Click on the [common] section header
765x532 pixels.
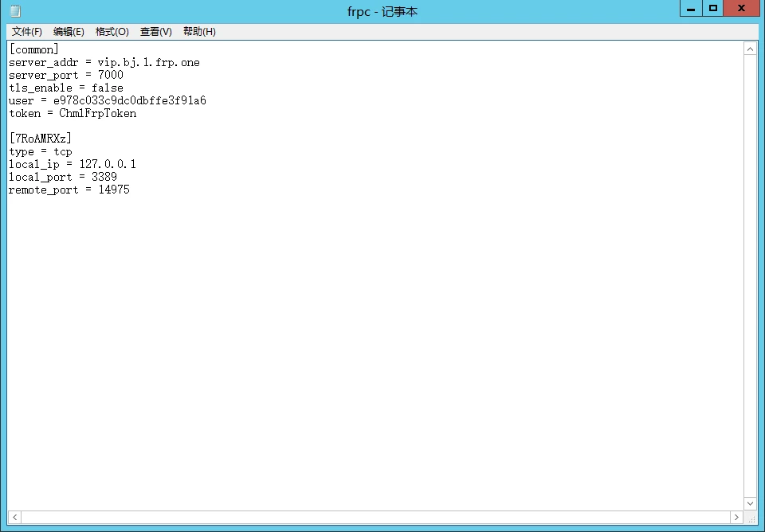[x=34, y=49]
